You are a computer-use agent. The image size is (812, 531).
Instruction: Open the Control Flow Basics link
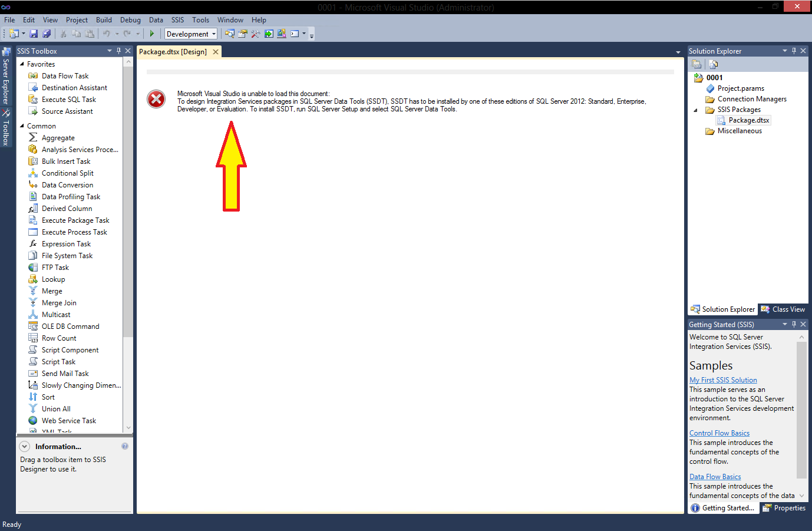pyautogui.click(x=719, y=433)
